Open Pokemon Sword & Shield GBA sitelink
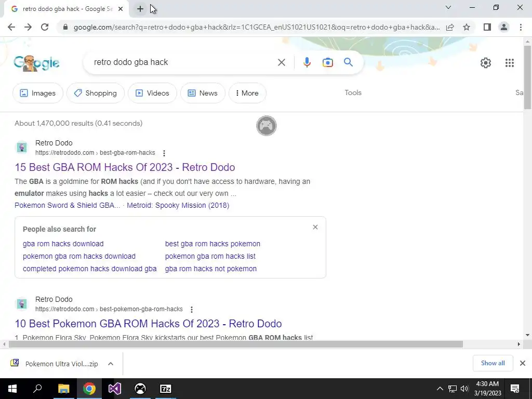 coord(67,205)
